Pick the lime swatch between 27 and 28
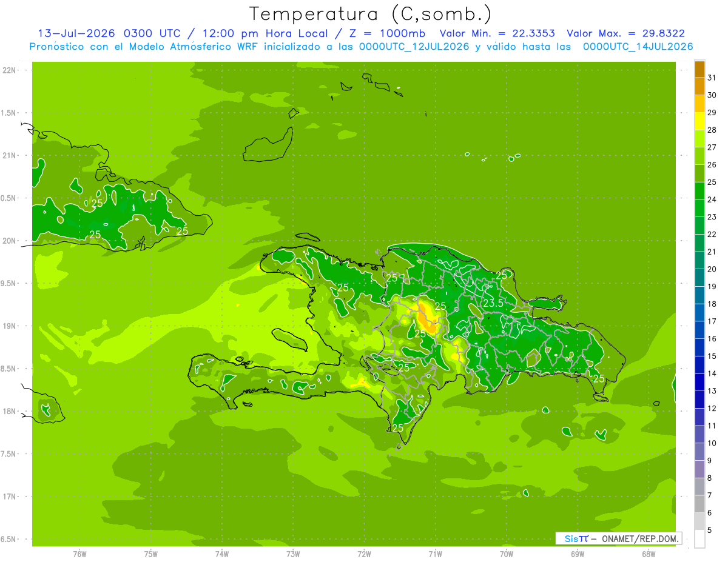728x562 pixels. tap(699, 138)
